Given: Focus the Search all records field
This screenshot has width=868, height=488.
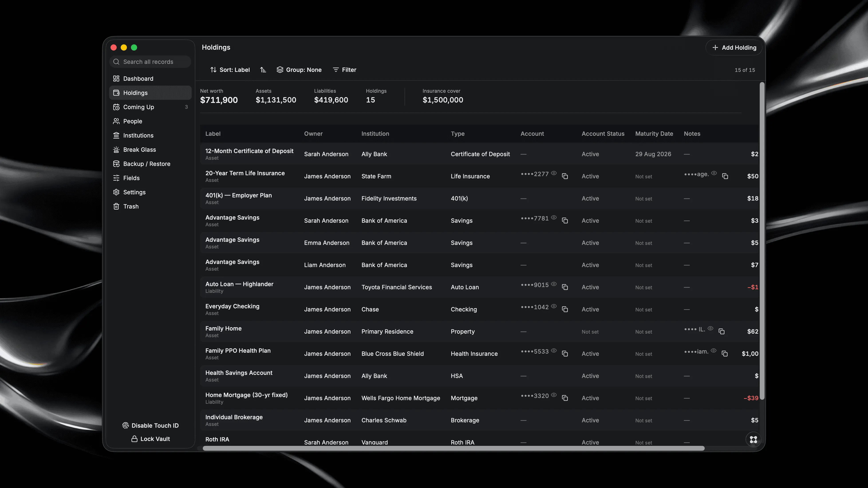Looking at the screenshot, I should (x=150, y=62).
